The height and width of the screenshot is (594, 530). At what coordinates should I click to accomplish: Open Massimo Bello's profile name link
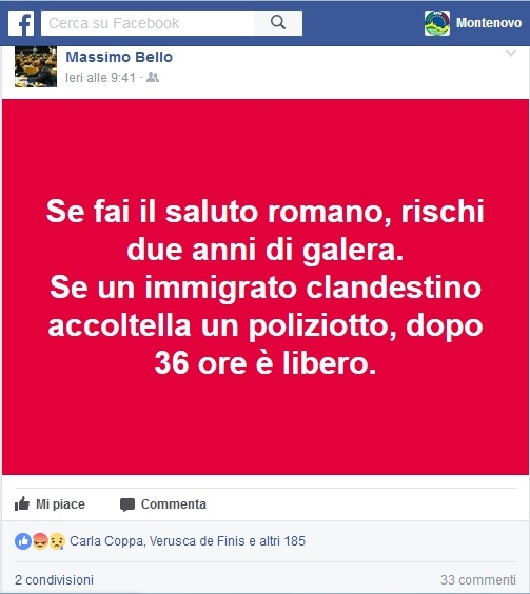click(119, 57)
